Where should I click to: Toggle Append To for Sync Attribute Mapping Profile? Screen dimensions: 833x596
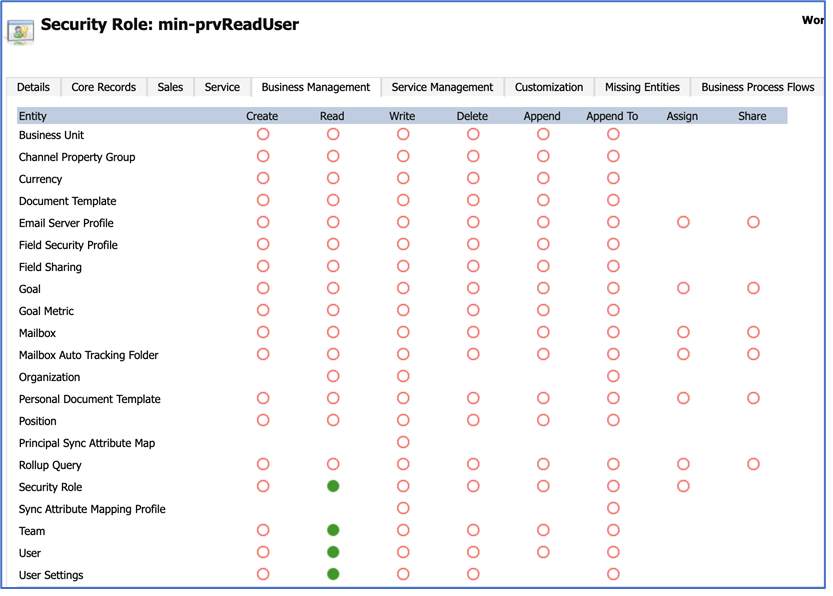point(613,508)
